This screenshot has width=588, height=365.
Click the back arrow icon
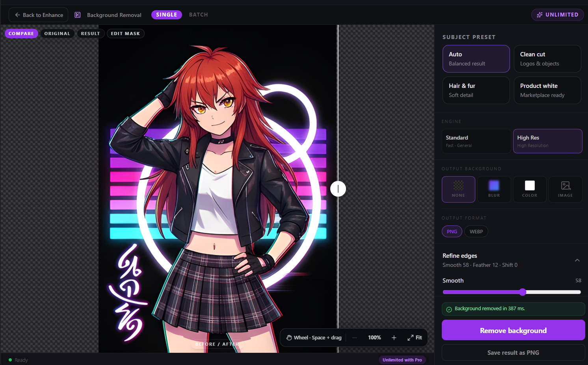(x=17, y=15)
